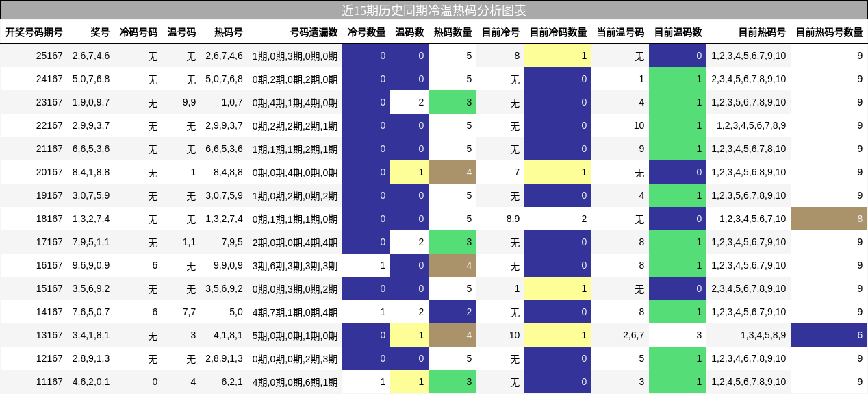Click 温号码 cell 7,7 in row 14167

(x=189, y=312)
